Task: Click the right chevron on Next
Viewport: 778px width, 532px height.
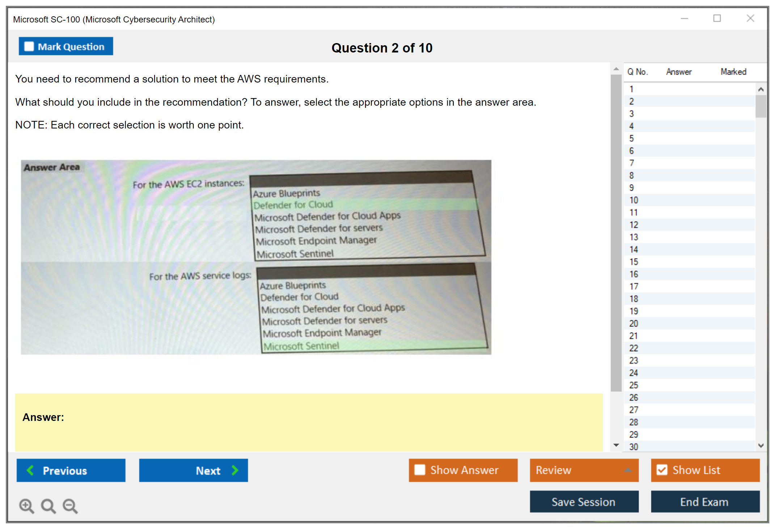Action: (x=235, y=470)
